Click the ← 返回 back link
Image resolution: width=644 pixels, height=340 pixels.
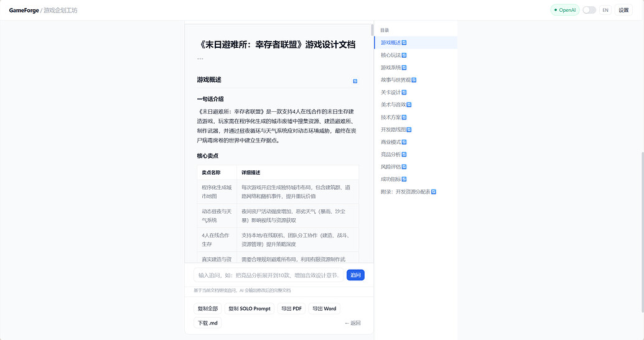(x=352, y=323)
